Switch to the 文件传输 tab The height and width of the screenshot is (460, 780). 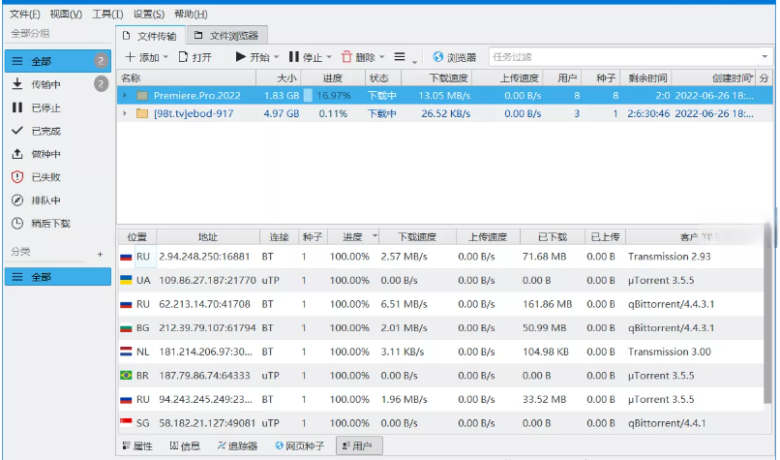tap(150, 36)
